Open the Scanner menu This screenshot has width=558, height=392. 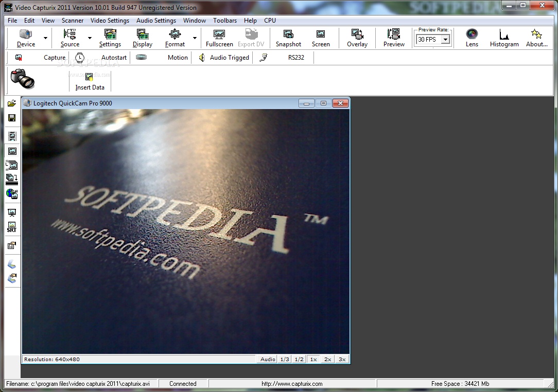click(73, 20)
